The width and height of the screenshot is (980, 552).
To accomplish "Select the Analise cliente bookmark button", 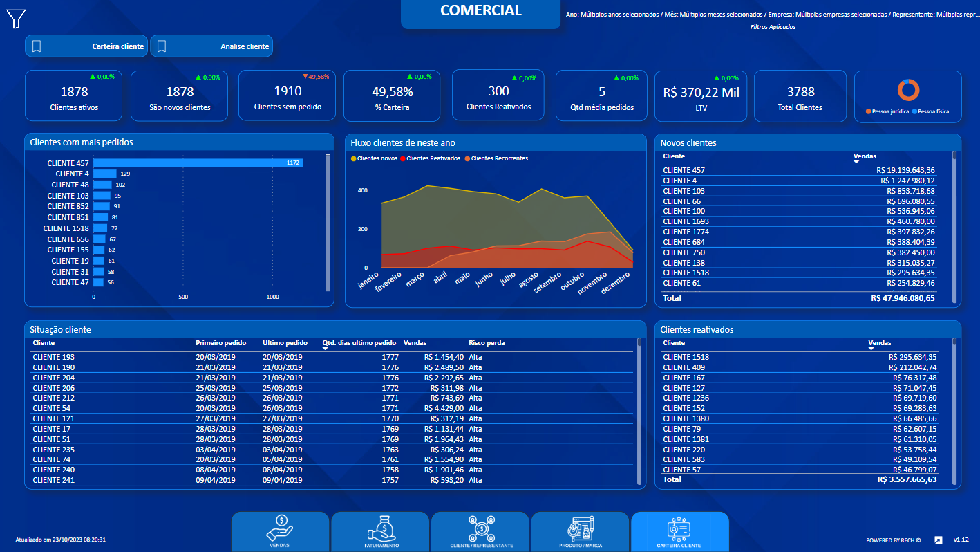I will pos(211,46).
